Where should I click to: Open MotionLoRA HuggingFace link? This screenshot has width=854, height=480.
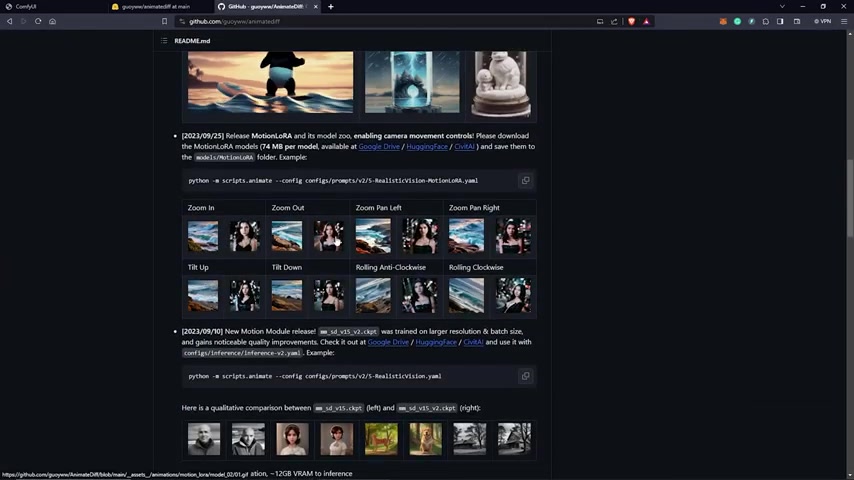(x=427, y=147)
